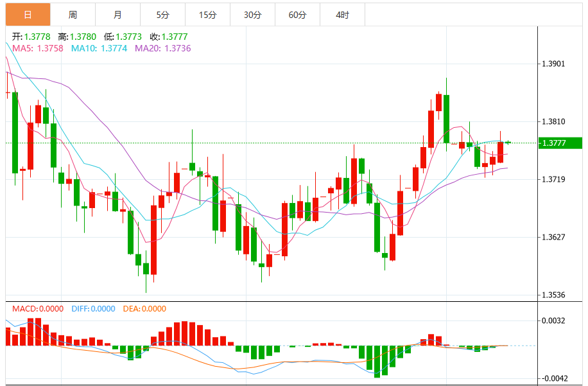Viewport: 588px width, 386px height.
Task: Click the high price 高:1.3780
Action: coord(77,37)
